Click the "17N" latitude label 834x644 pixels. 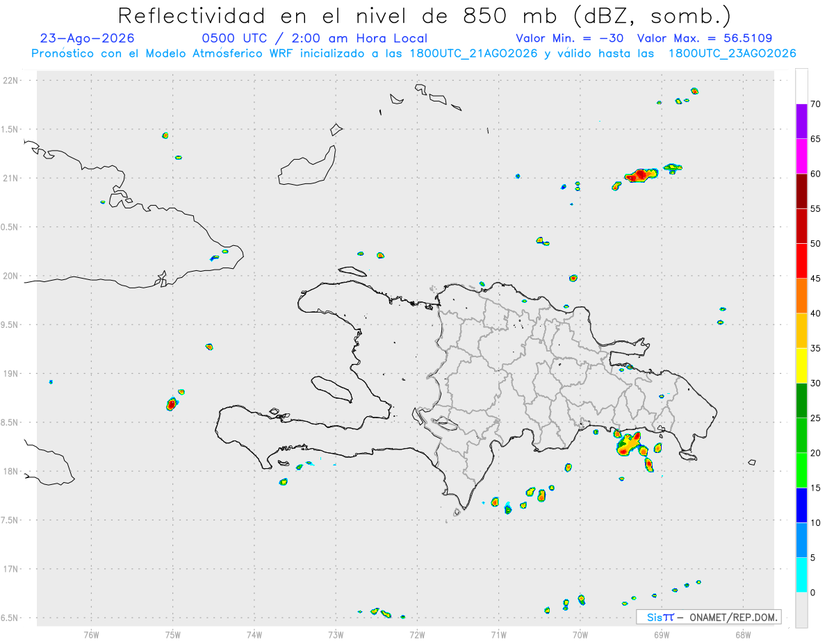click(x=11, y=569)
